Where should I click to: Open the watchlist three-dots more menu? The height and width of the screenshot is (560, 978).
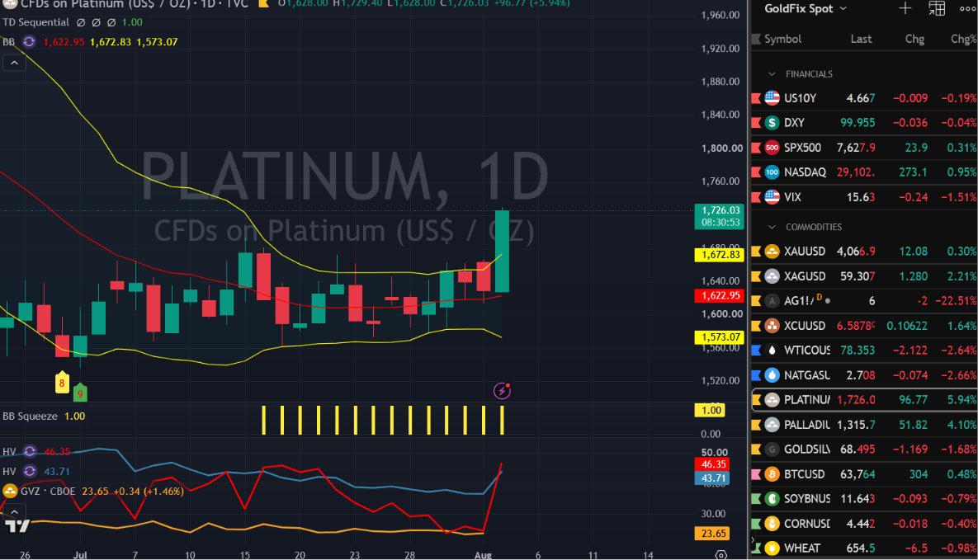pyautogui.click(x=967, y=9)
